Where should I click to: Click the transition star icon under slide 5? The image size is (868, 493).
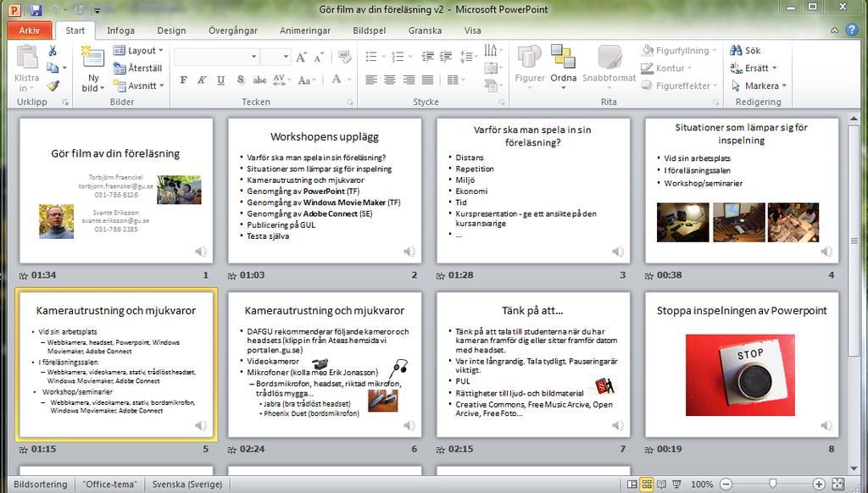[x=23, y=449]
